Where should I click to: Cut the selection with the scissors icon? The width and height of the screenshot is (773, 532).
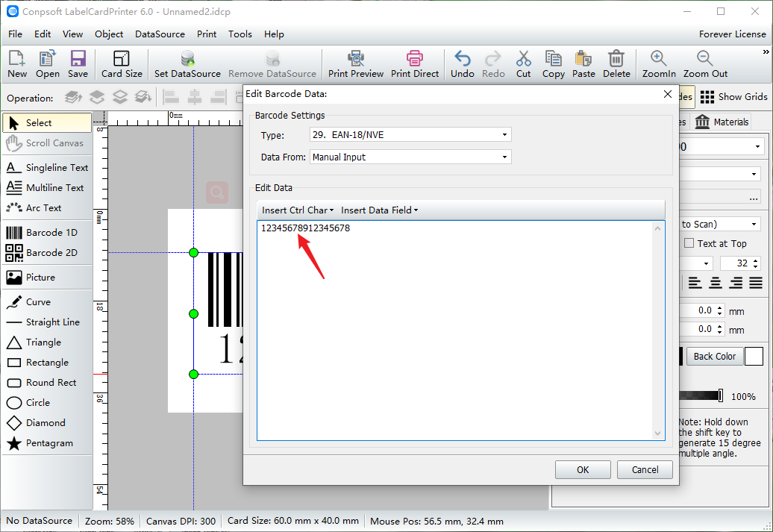coord(524,64)
